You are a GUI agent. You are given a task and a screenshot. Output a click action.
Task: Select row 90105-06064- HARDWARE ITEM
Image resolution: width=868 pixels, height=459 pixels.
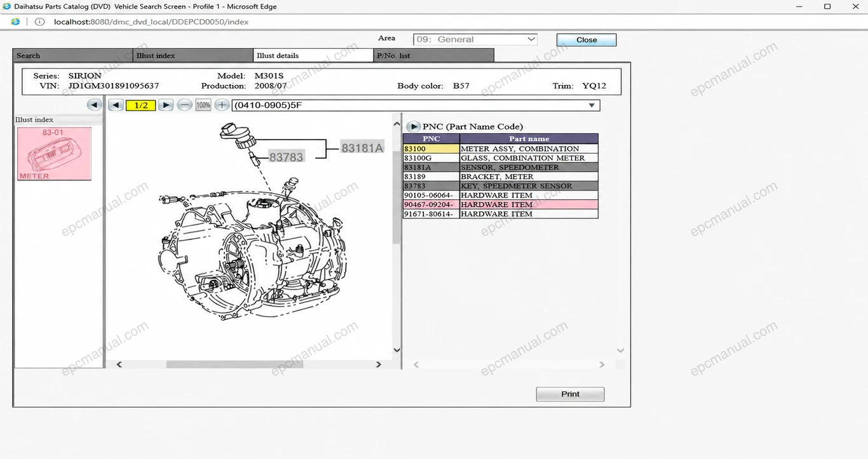click(501, 196)
